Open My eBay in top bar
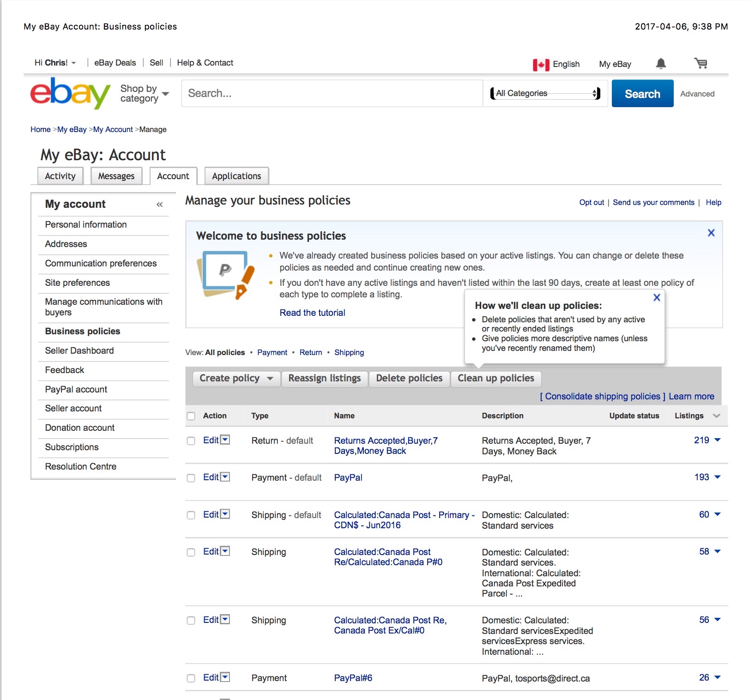 pos(615,64)
